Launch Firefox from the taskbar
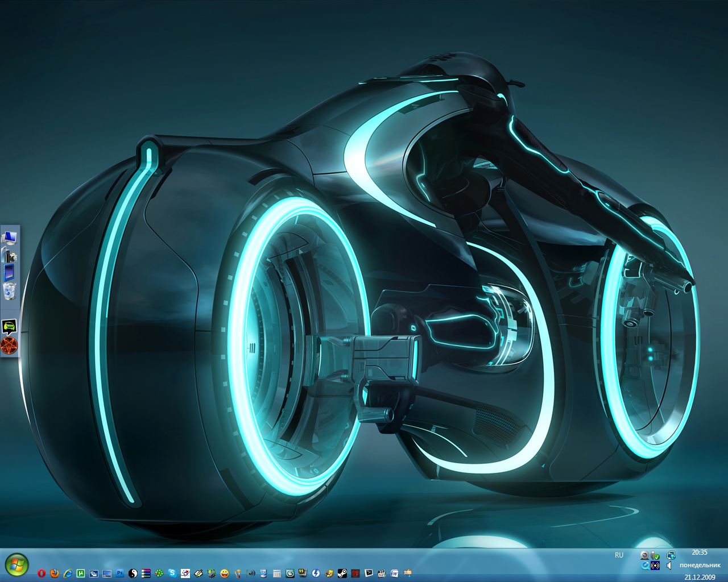Screen dimensions: 728x582 click(55, 573)
